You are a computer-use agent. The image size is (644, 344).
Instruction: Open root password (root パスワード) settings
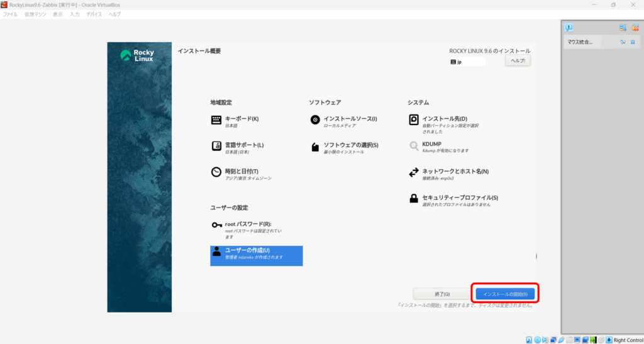[247, 230]
